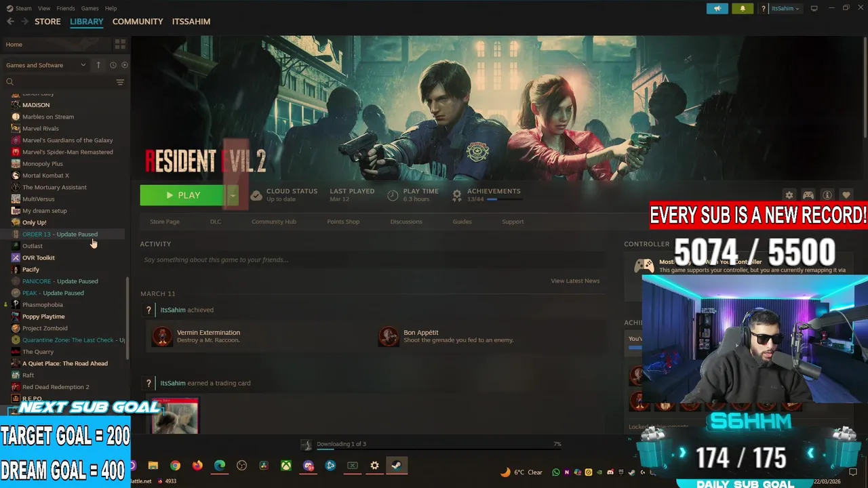868x488 pixels.
Task: Switch to the LIBRARY tab
Action: coord(86,22)
